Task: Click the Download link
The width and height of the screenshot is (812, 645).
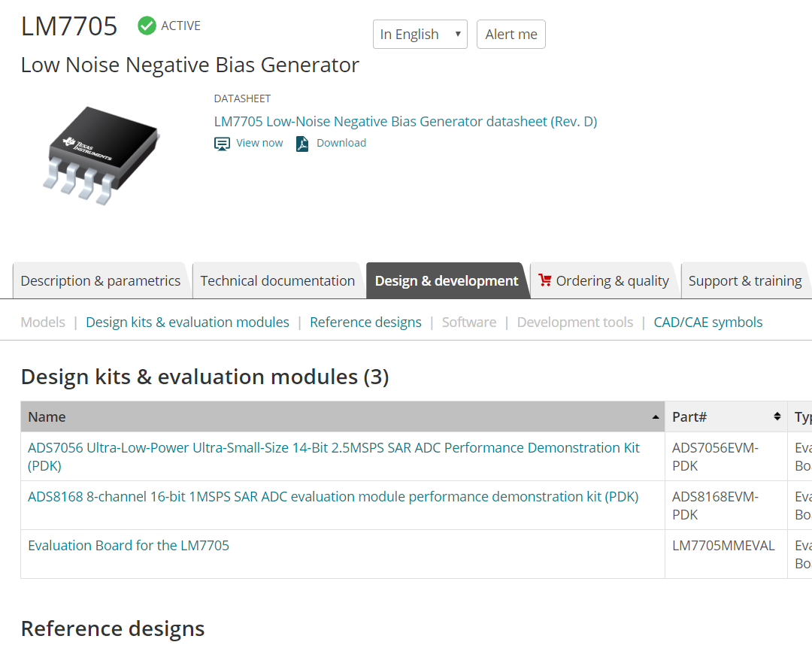Action: pos(341,143)
